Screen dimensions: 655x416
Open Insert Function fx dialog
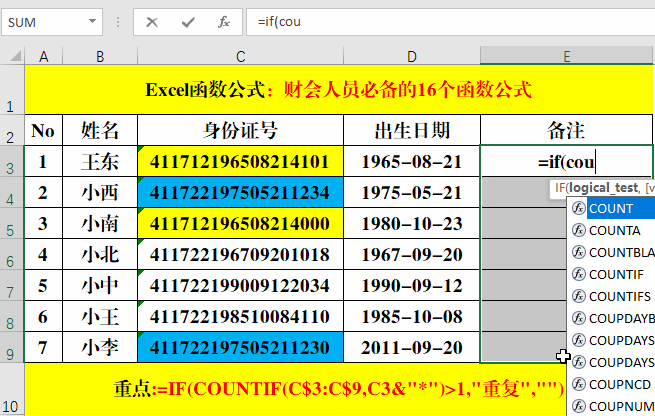pyautogui.click(x=224, y=22)
